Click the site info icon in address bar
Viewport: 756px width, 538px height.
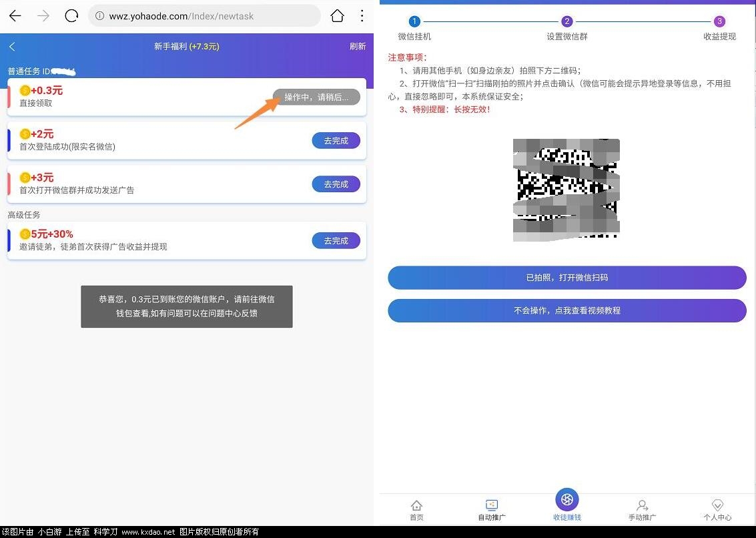click(99, 16)
